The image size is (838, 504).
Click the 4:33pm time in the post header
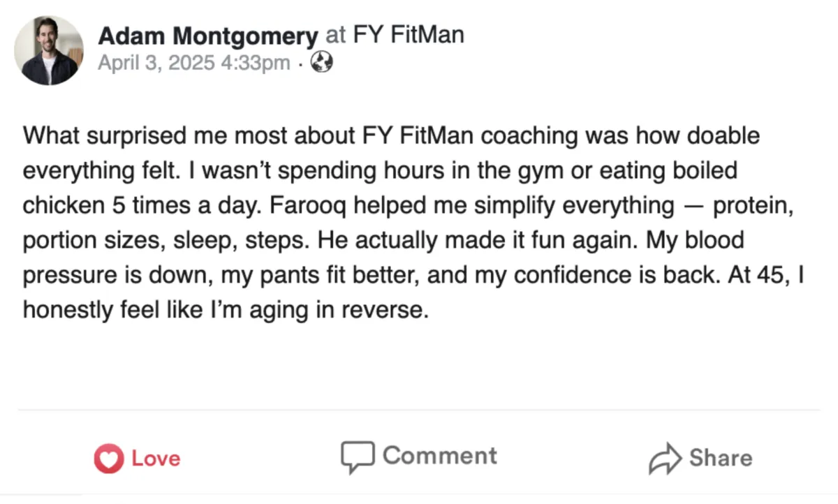coord(255,63)
